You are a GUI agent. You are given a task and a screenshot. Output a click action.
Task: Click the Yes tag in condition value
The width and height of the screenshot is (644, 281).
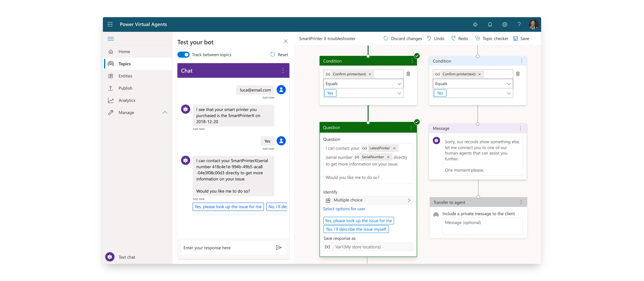point(330,93)
